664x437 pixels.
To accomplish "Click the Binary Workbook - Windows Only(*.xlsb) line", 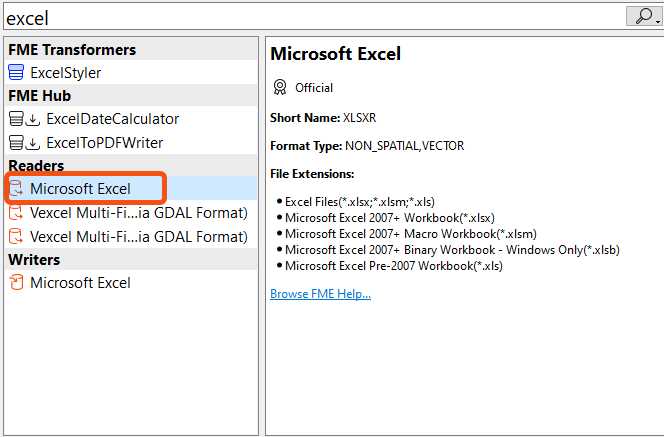I will coord(452,250).
